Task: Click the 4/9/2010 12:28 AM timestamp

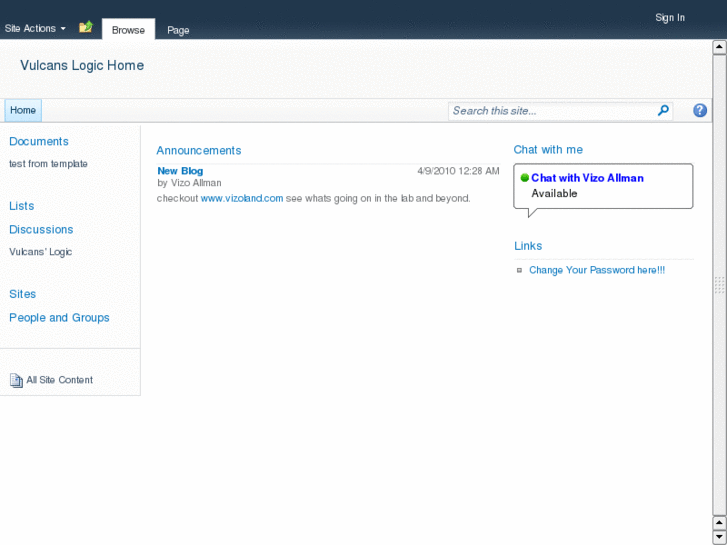Action: click(459, 171)
